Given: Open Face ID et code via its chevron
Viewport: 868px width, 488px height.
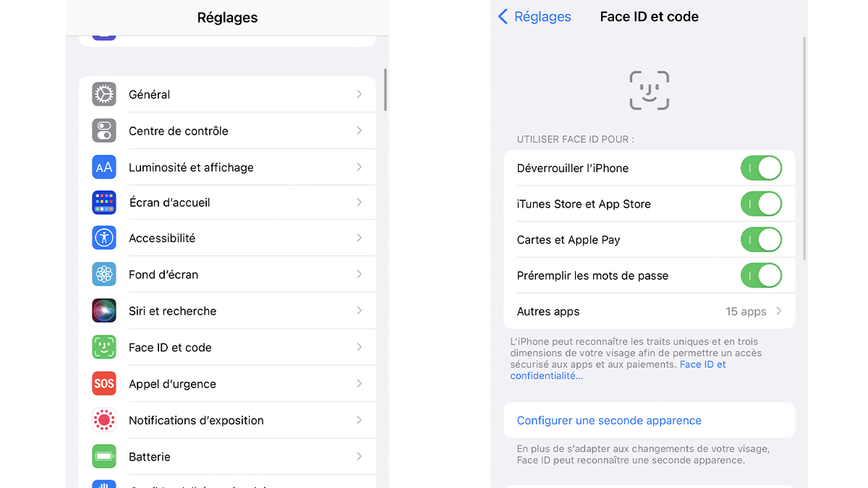Looking at the screenshot, I should 359,347.
